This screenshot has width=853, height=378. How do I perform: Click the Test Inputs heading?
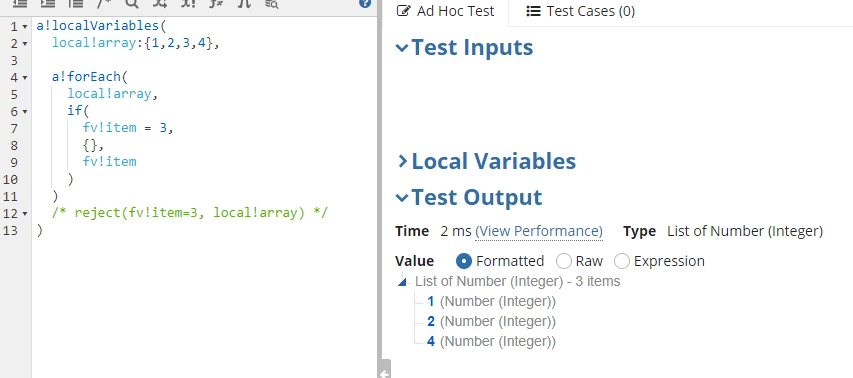(x=472, y=47)
